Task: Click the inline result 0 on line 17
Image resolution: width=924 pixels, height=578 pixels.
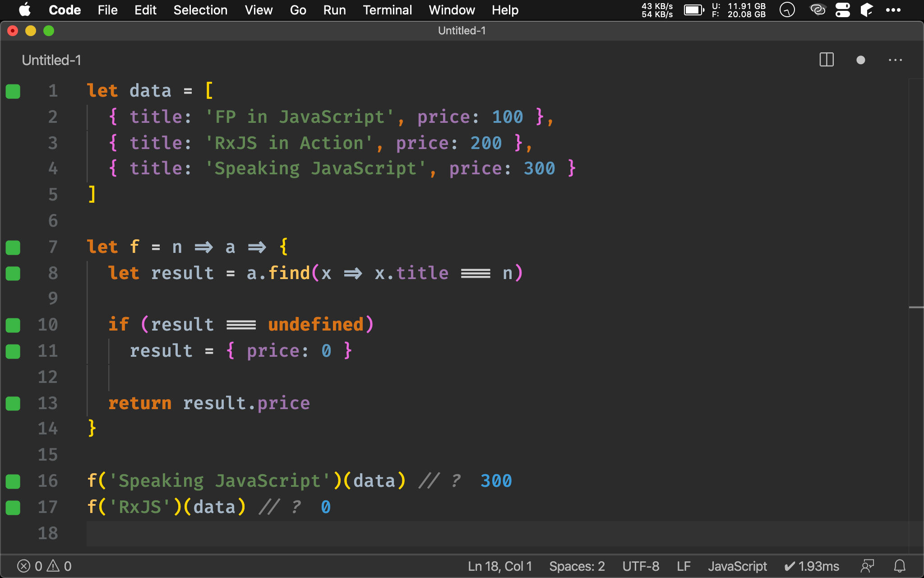Action: tap(326, 507)
